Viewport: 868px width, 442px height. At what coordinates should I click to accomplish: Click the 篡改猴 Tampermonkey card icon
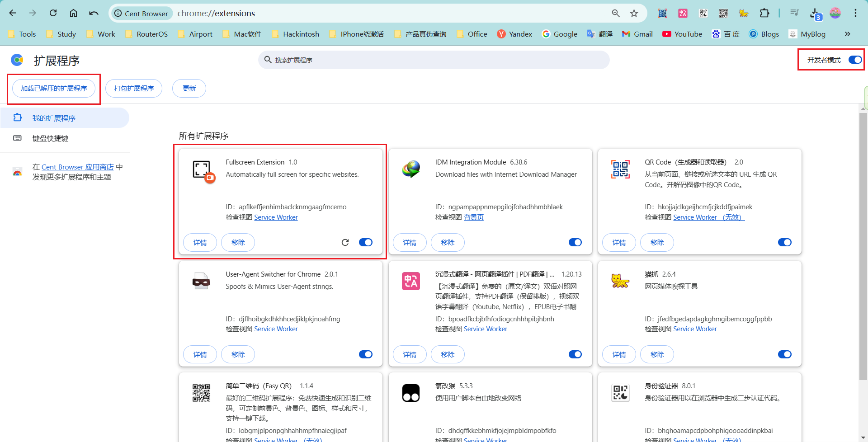(x=411, y=393)
